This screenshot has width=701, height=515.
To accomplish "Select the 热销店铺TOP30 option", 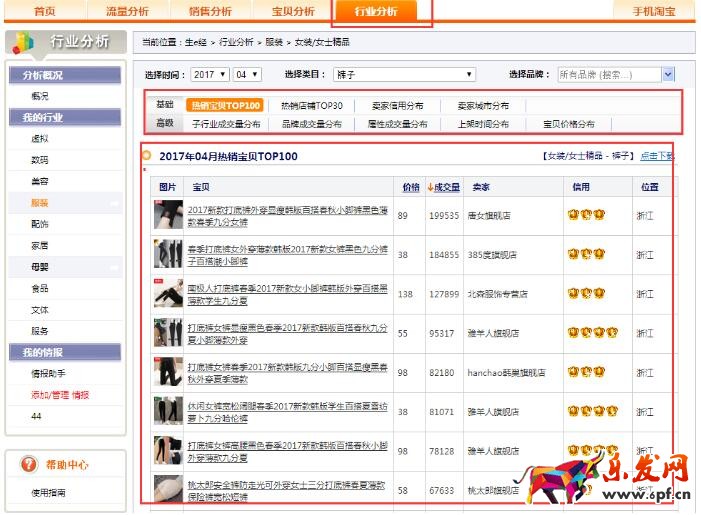I will [311, 105].
